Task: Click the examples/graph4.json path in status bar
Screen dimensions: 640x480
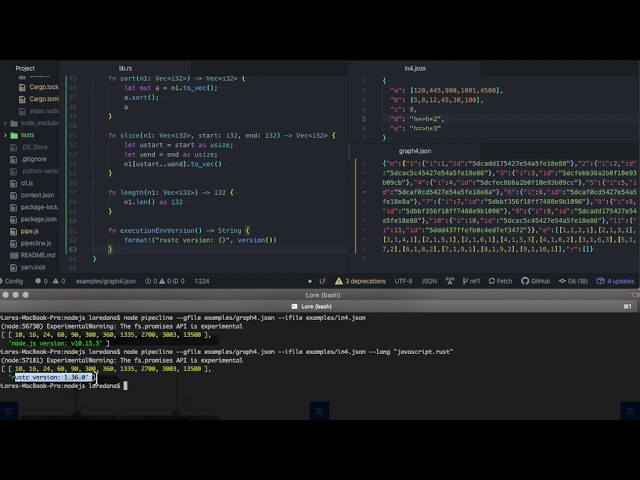Action: 105,281
